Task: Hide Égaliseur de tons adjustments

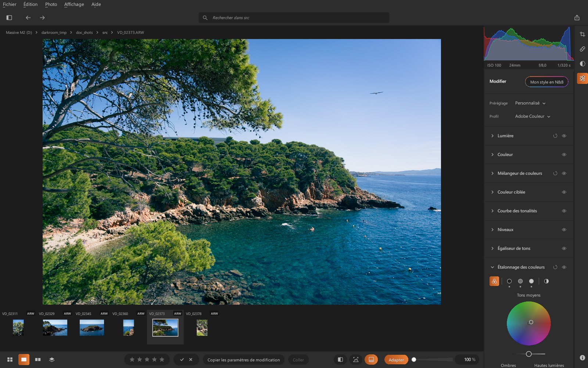Action: tap(564, 248)
